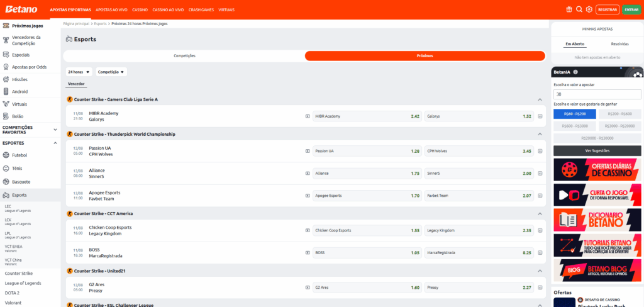Show the Resolvidas bets tab
644x307 pixels.
619,44
